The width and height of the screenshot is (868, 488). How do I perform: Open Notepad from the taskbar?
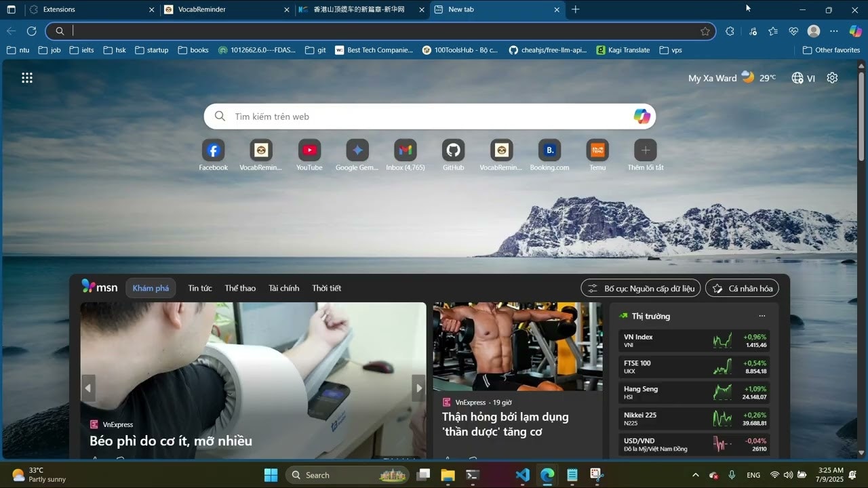tap(572, 475)
